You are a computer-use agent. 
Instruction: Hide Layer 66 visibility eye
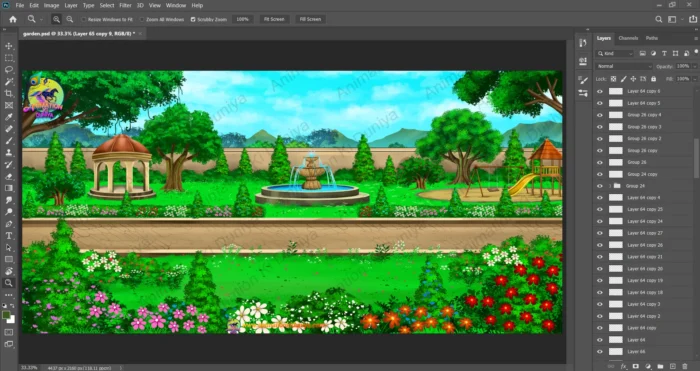click(600, 351)
